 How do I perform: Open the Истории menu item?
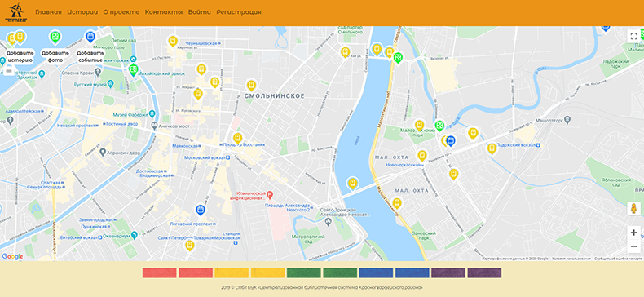[82, 12]
